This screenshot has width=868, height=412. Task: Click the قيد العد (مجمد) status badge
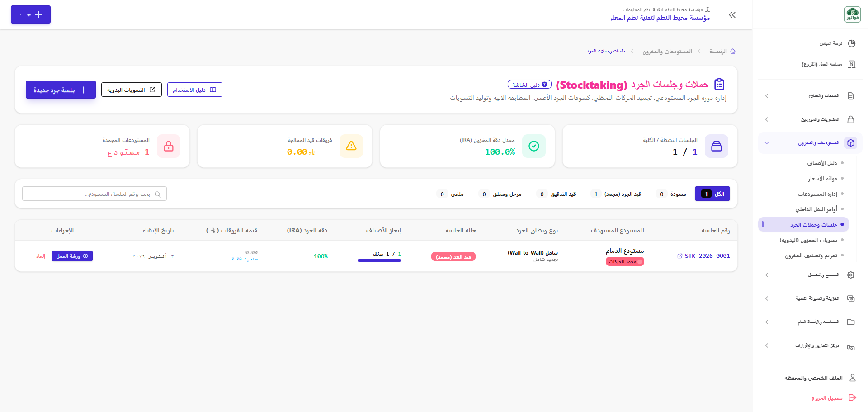pyautogui.click(x=453, y=257)
